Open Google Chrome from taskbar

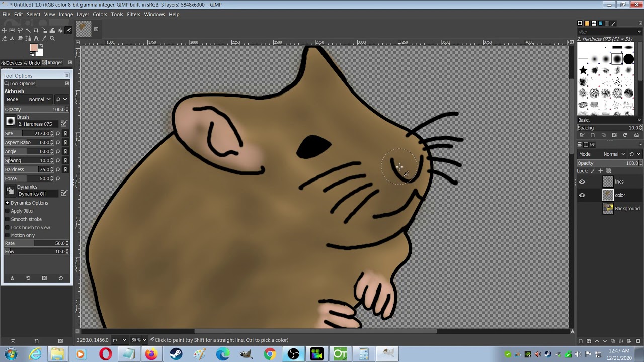(x=270, y=354)
